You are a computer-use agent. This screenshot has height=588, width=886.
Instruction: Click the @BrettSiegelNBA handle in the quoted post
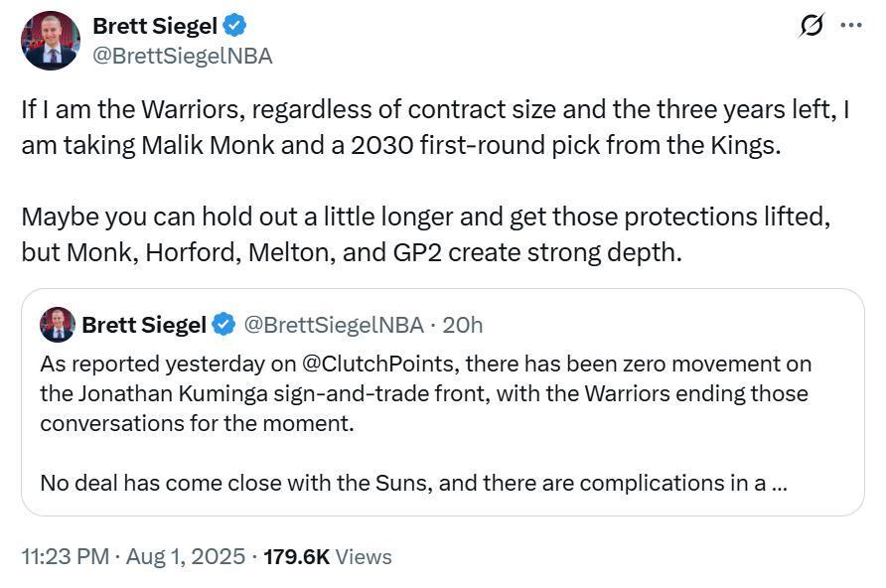pyautogui.click(x=333, y=325)
